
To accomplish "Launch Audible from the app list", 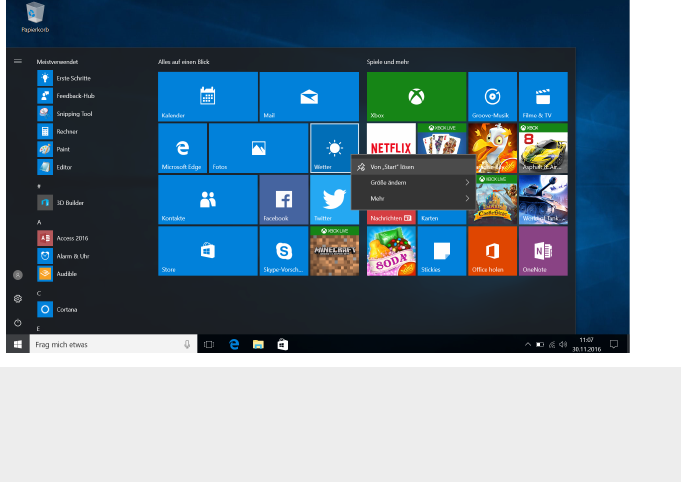I will coord(57,274).
